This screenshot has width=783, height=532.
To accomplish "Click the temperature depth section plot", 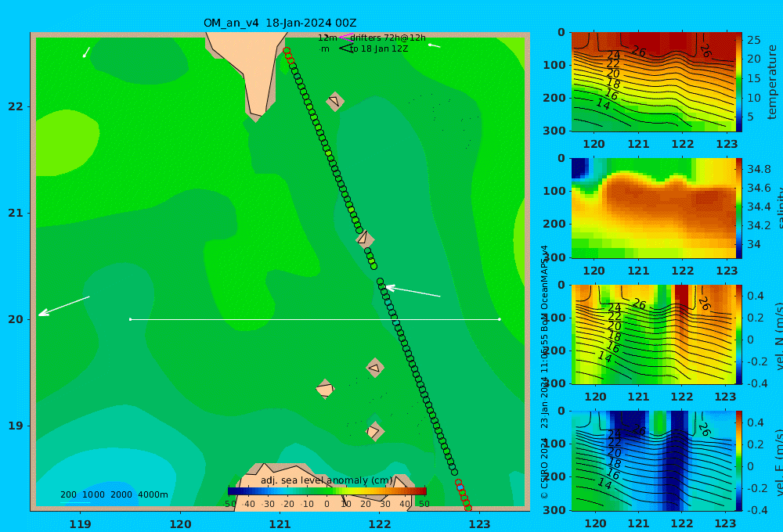I will (653, 82).
